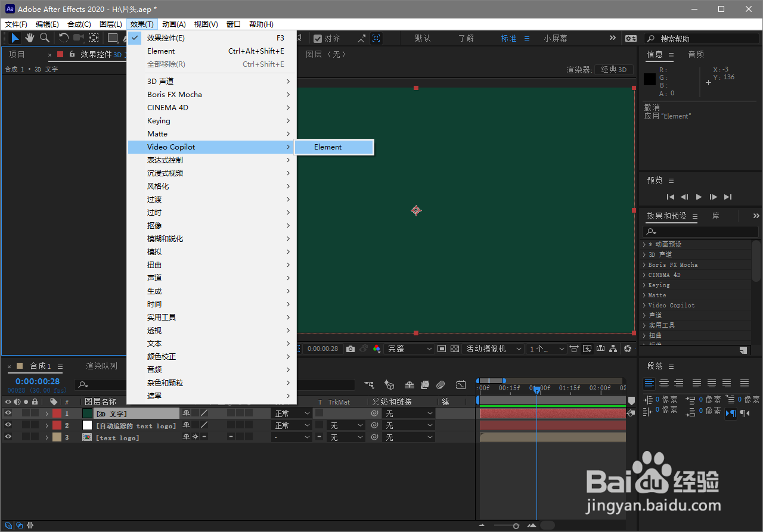
Task: Expand layer 3 text logo properties
Action: pos(46,437)
